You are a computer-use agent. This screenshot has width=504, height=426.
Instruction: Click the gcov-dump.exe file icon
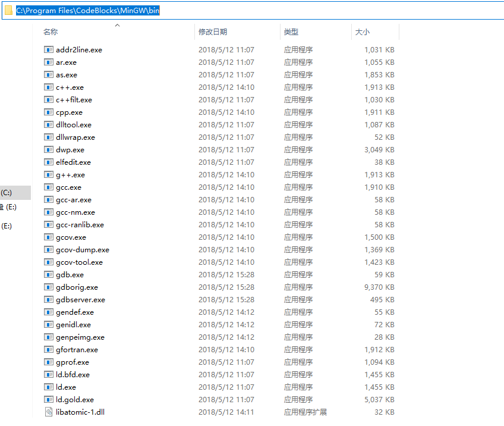(49, 250)
